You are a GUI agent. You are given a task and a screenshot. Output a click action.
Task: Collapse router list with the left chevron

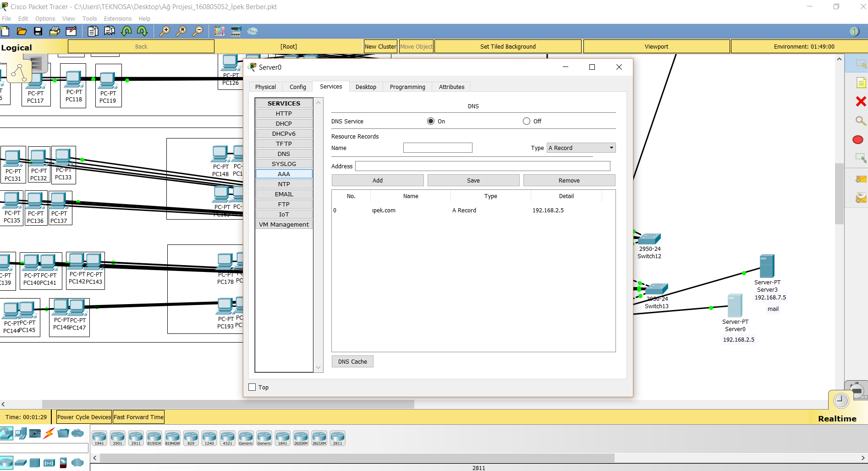[x=94, y=458]
